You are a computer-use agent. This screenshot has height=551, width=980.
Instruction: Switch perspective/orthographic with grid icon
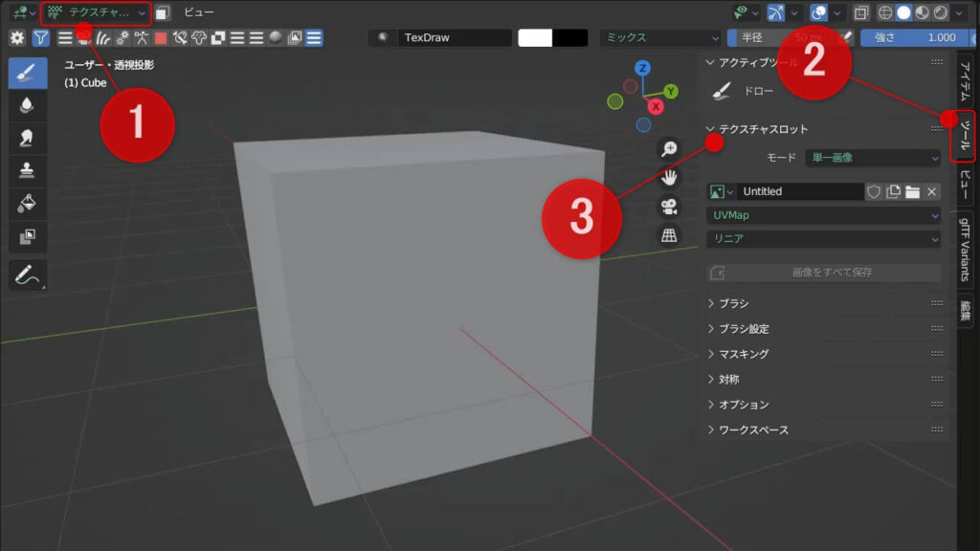point(669,235)
